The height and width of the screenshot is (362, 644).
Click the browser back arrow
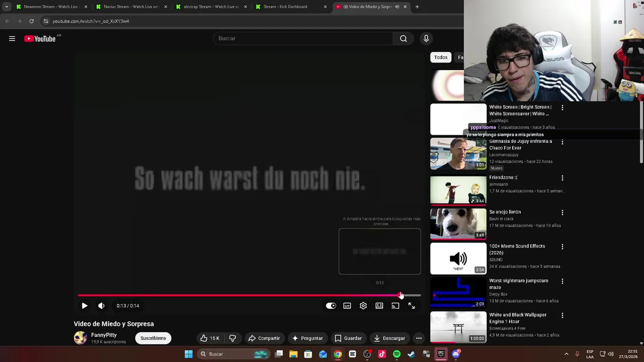7,21
